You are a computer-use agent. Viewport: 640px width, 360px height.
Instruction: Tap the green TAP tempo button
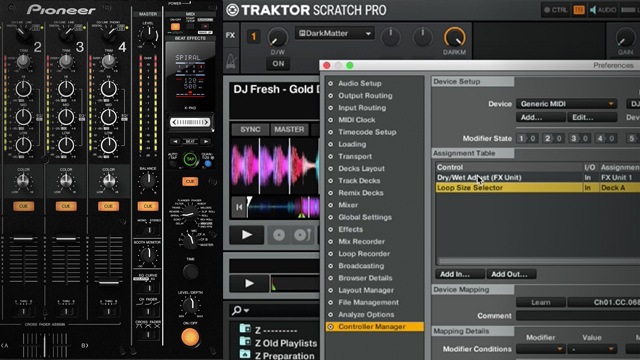[190, 159]
